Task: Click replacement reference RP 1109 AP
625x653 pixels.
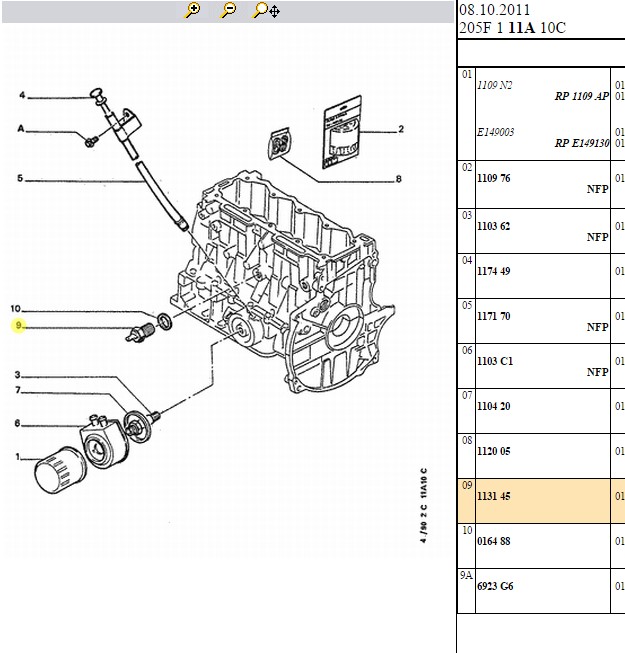Action: tap(581, 96)
